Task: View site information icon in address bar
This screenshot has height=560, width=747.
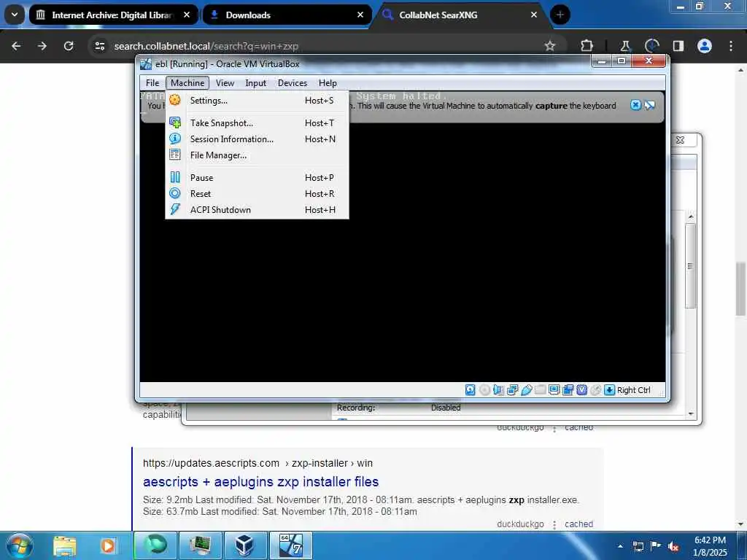Action: click(99, 46)
